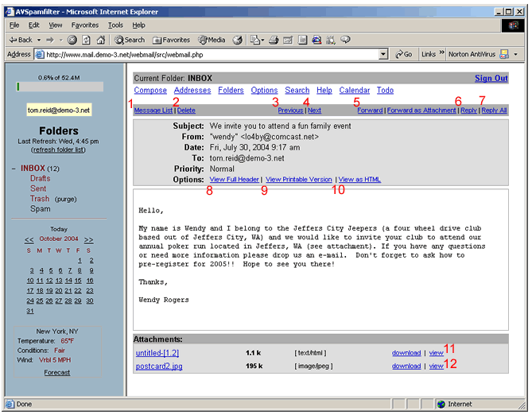This screenshot has width=532, height=415.
Task: Click the mailbox usage quota bar
Action: [60, 86]
